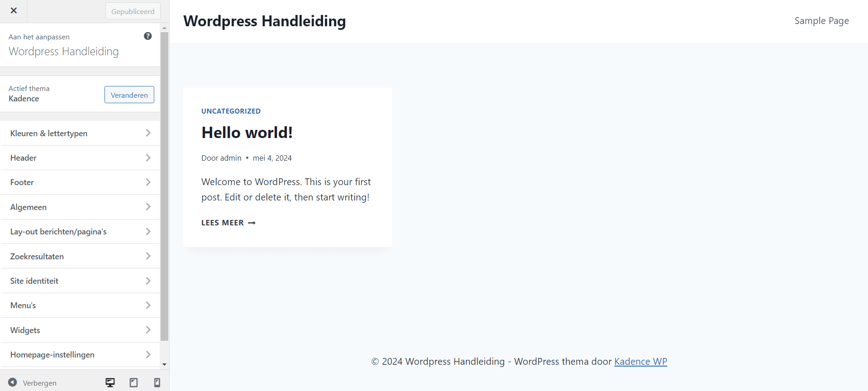This screenshot has height=391, width=868.
Task: Open the Kadence WP footer link
Action: click(x=640, y=362)
